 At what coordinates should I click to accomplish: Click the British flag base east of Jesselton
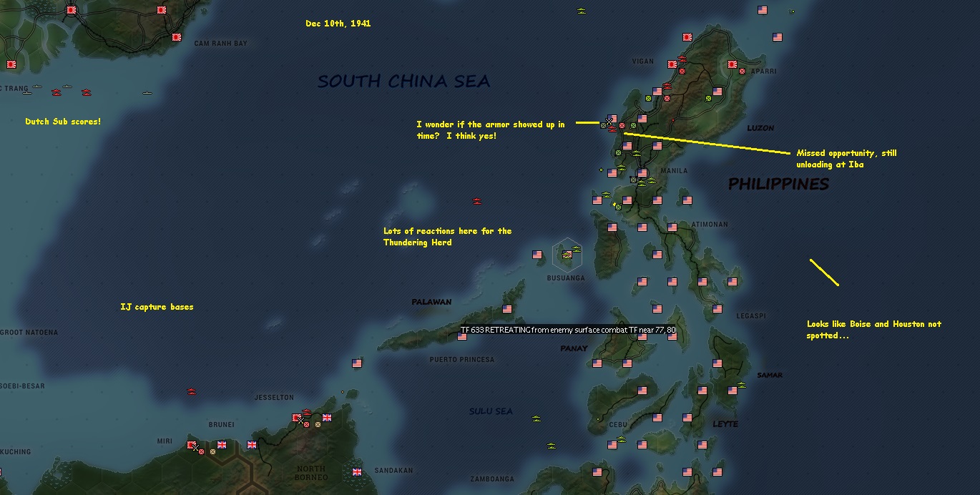point(327,418)
